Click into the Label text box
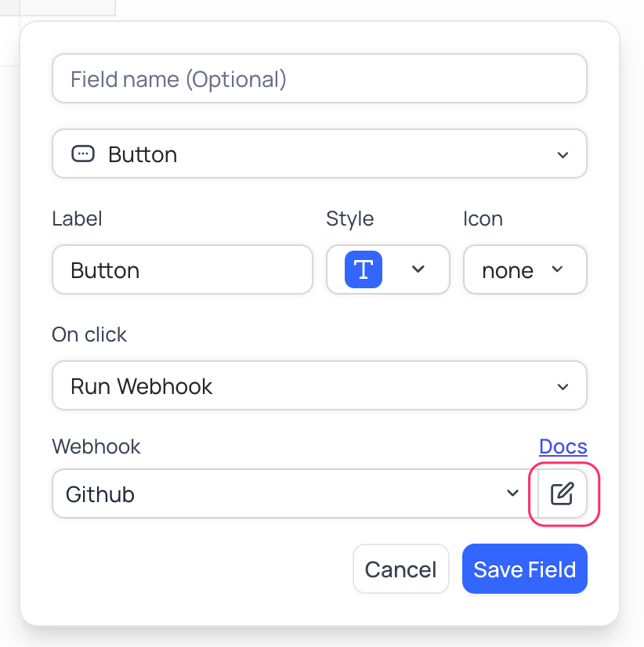Screen dimensions: 644x647 point(182,270)
